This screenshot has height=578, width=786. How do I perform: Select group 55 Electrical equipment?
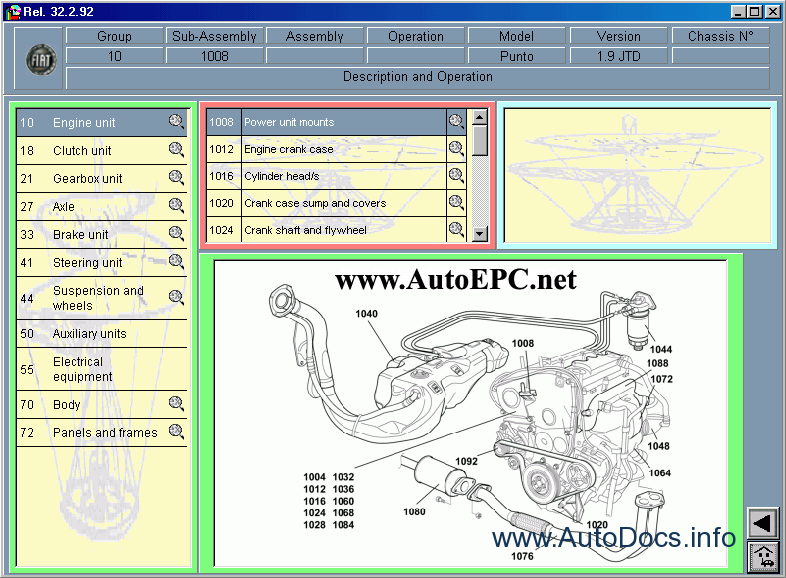click(x=102, y=369)
